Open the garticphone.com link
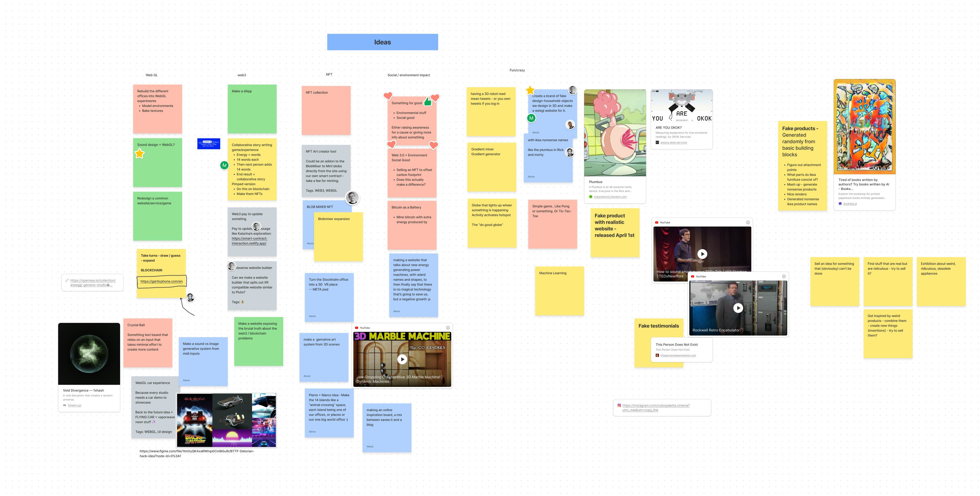Image resolution: width=980 pixels, height=496 pixels. tap(161, 281)
